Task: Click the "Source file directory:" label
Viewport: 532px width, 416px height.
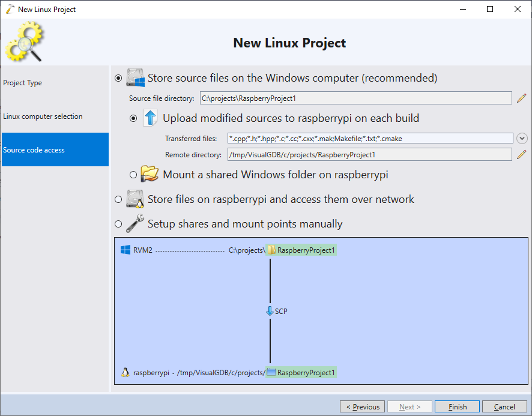Action: click(162, 98)
